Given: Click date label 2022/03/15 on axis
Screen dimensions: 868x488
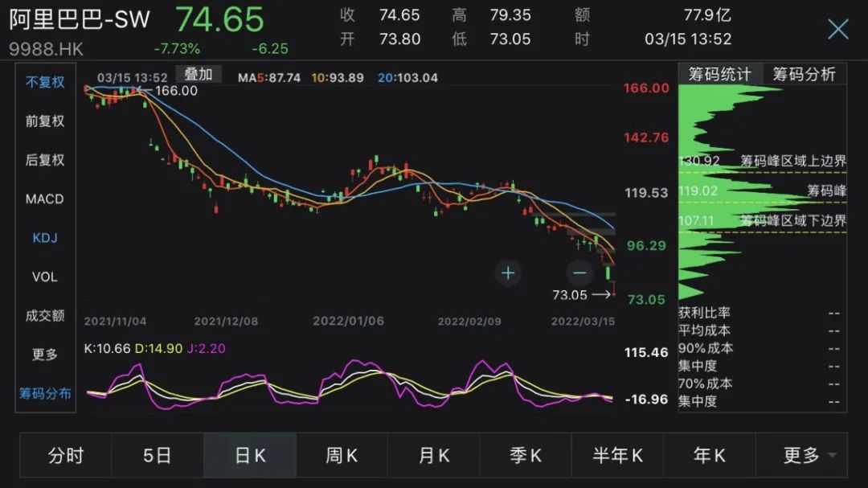Looking at the screenshot, I should pyautogui.click(x=583, y=322).
